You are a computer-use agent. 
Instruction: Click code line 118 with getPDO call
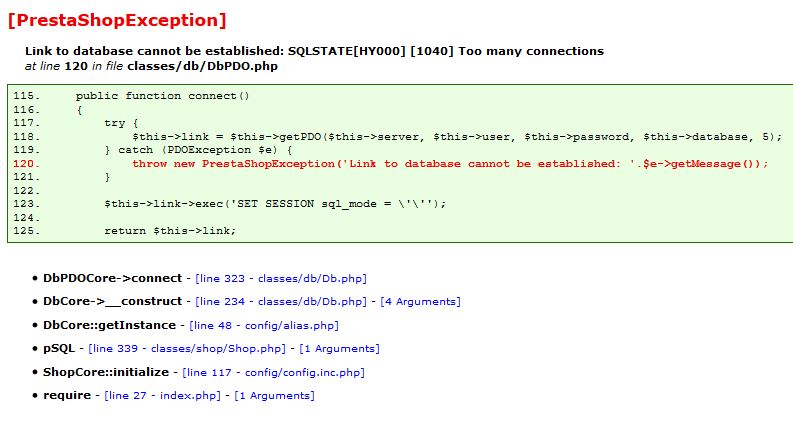[x=398, y=137]
